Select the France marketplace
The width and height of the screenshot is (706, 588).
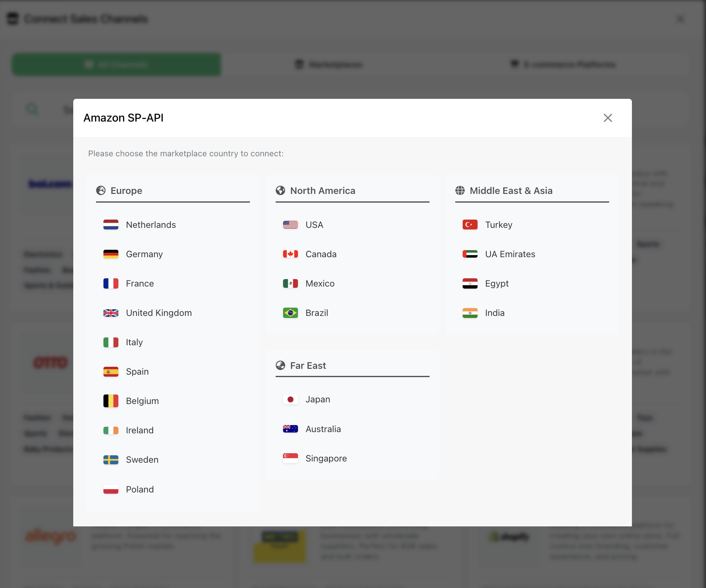tap(140, 284)
